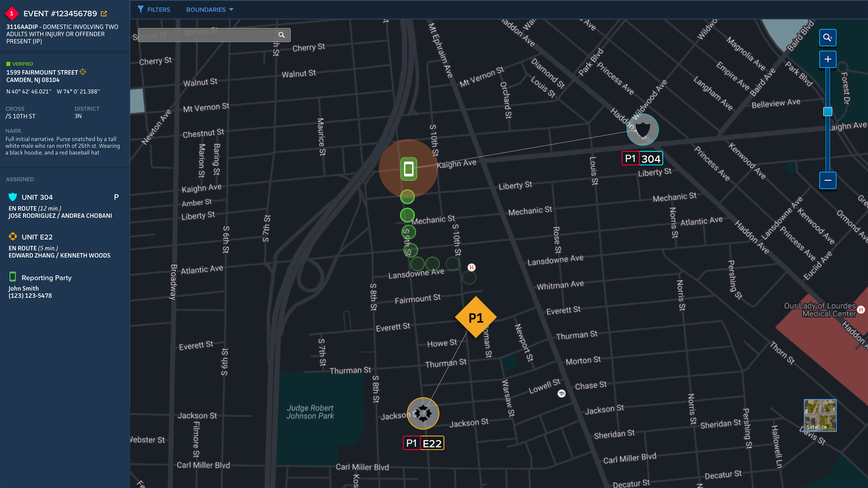Switch map to Satellite view

click(820, 415)
